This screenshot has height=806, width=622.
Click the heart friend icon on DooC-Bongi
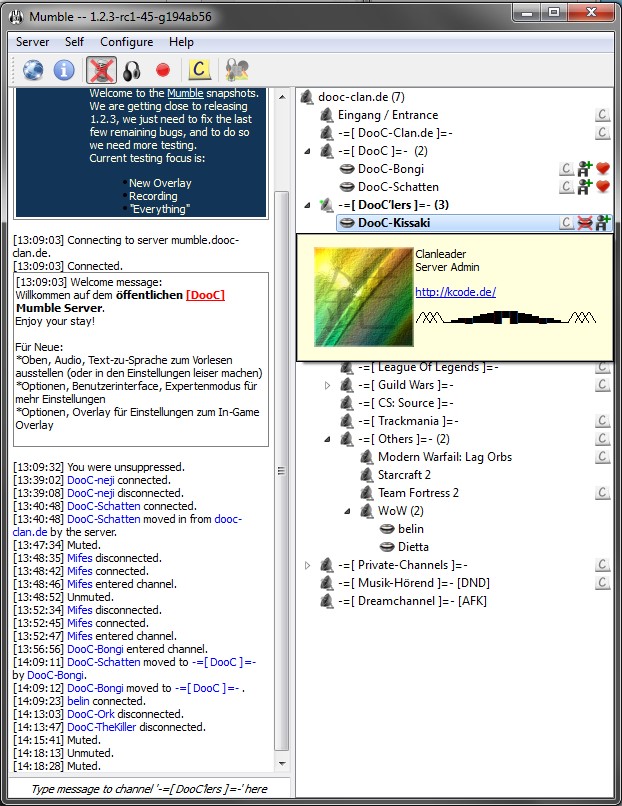(x=602, y=169)
